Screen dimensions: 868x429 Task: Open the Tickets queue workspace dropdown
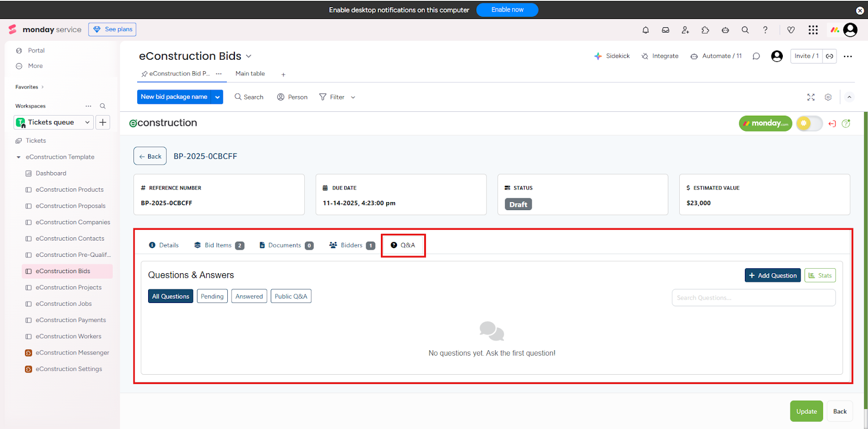[x=54, y=122]
